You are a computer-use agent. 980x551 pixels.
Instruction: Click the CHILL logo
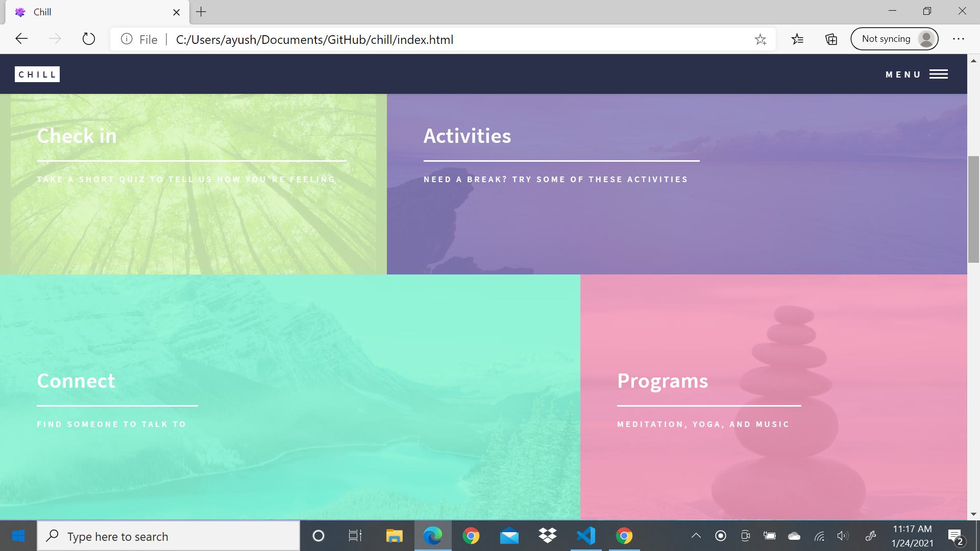(37, 74)
